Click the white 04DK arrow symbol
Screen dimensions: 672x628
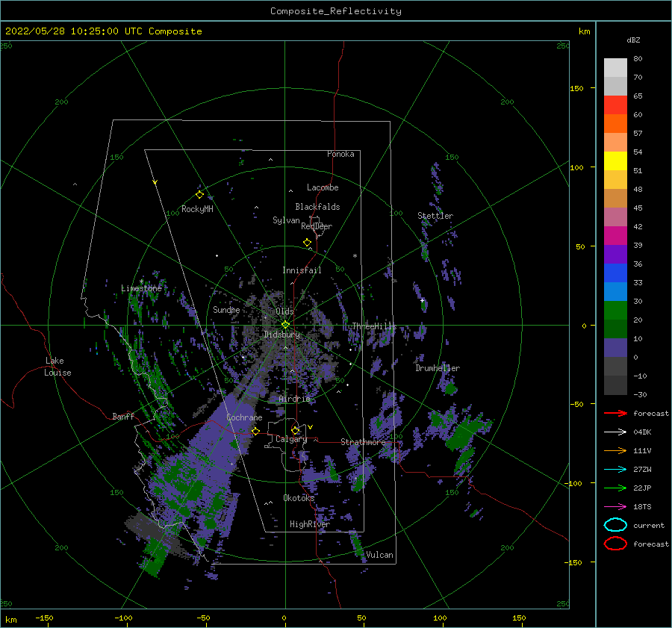(x=615, y=432)
